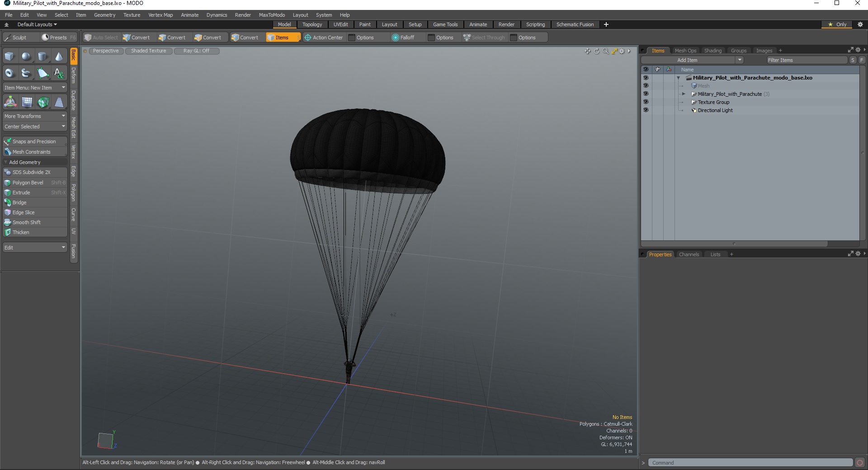Open the viewport settings gear
The height and width of the screenshot is (470, 868).
tap(622, 51)
